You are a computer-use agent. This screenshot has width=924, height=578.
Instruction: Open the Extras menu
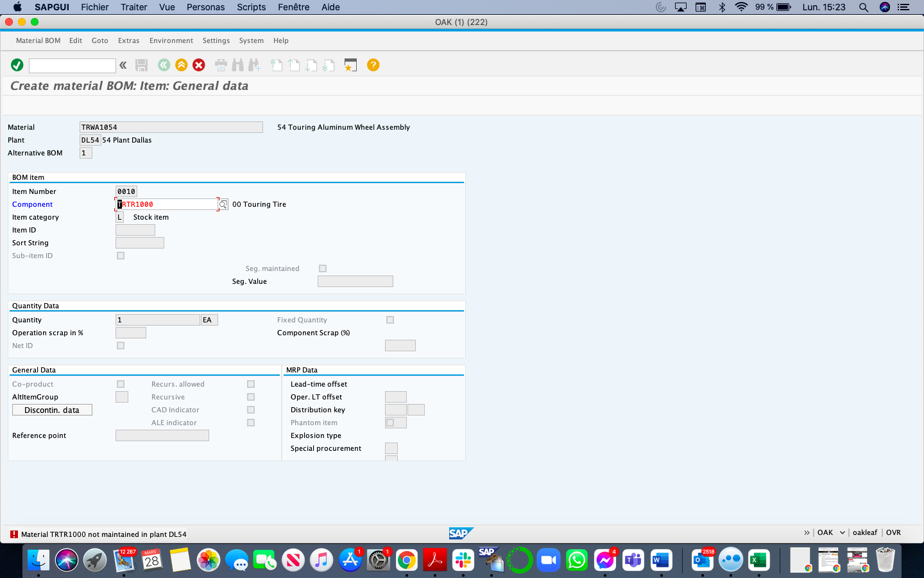point(129,40)
